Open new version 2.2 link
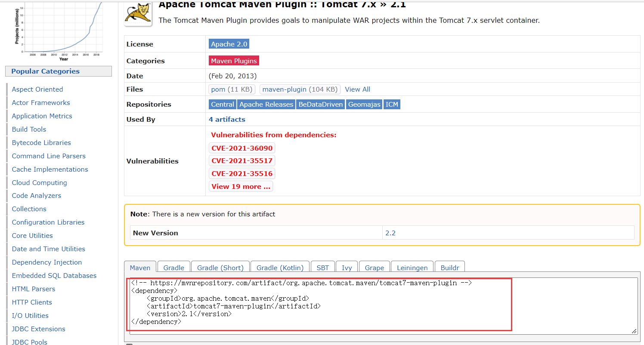Image resolution: width=644 pixels, height=345 pixels. (x=390, y=233)
